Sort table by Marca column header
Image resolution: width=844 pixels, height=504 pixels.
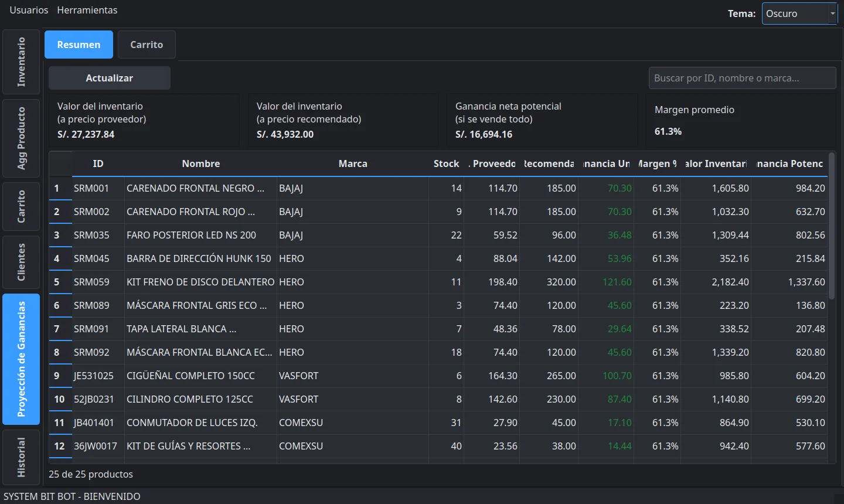353,164
